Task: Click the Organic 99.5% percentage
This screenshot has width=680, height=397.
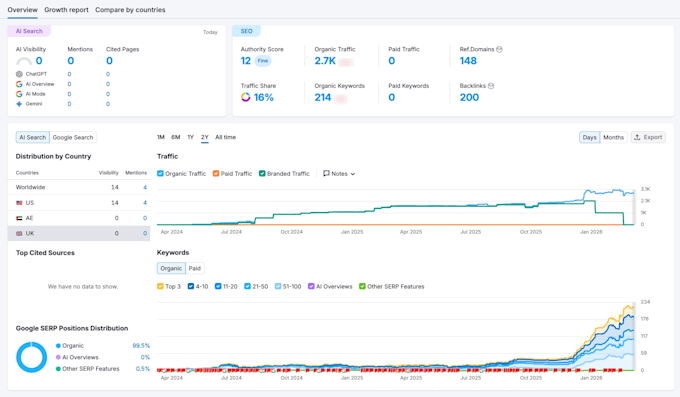Action: (x=141, y=346)
